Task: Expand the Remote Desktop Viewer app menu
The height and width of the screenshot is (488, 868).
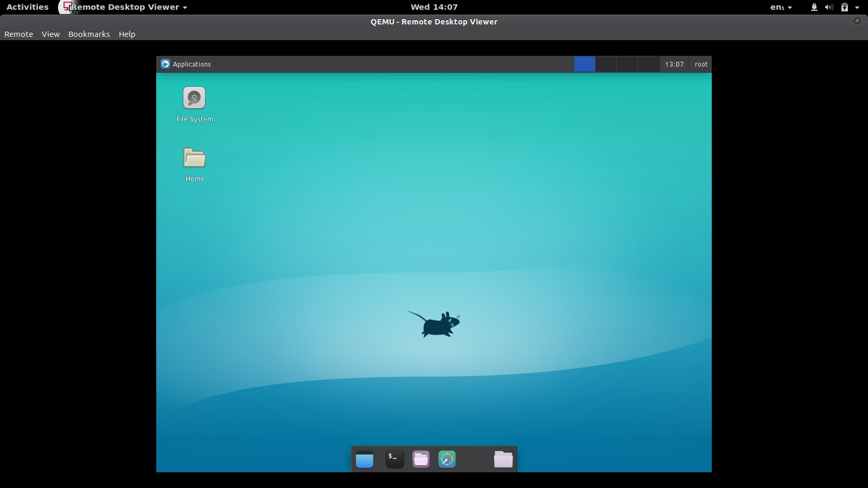Action: tap(129, 7)
